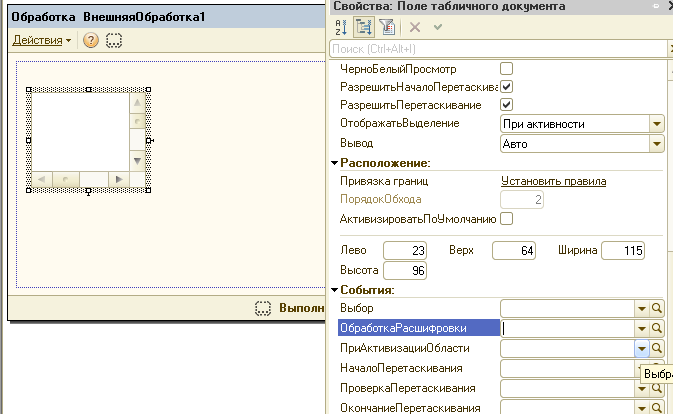Open the ПроверкаПеретаскивания handler with the magnifier
The height and width of the screenshot is (414, 673).
(657, 388)
